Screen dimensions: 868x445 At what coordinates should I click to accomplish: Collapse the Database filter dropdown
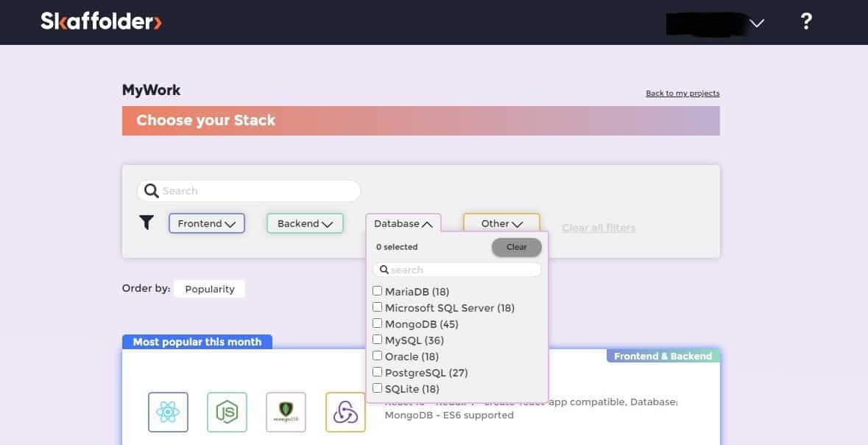(x=403, y=224)
